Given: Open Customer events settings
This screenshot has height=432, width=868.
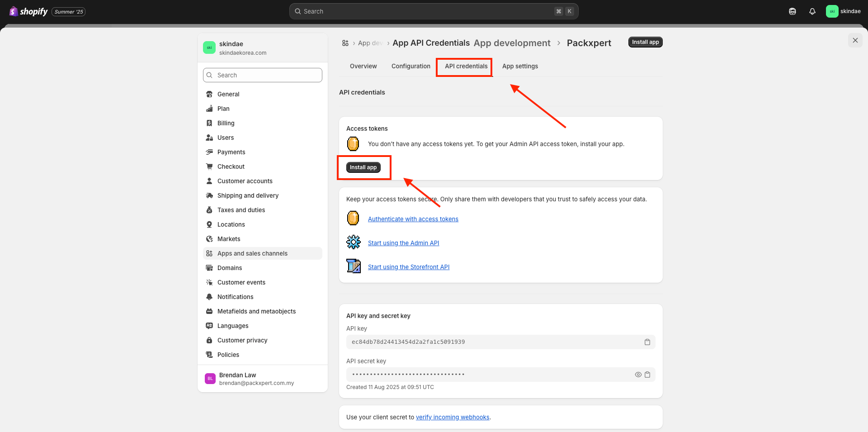Looking at the screenshot, I should pos(263,282).
